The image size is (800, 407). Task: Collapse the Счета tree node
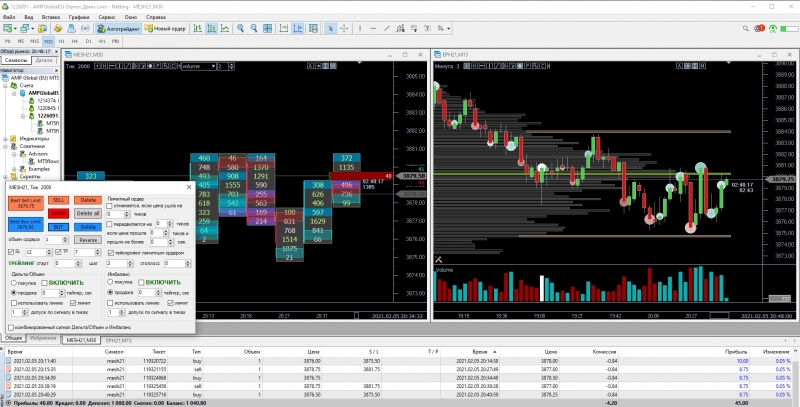[x=6, y=86]
